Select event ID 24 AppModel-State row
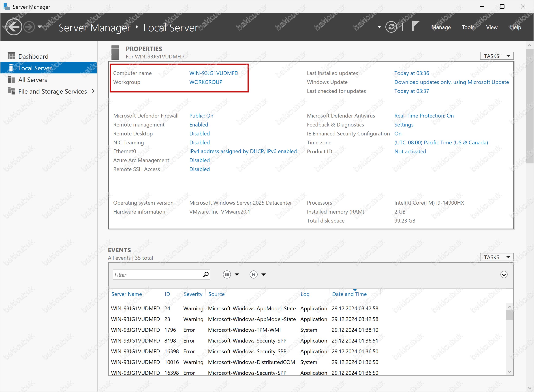 [x=244, y=308]
